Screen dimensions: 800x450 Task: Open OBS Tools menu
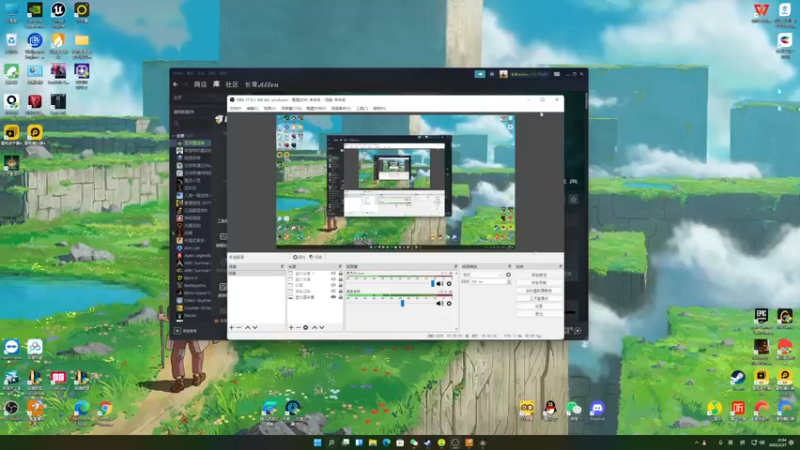tap(362, 108)
